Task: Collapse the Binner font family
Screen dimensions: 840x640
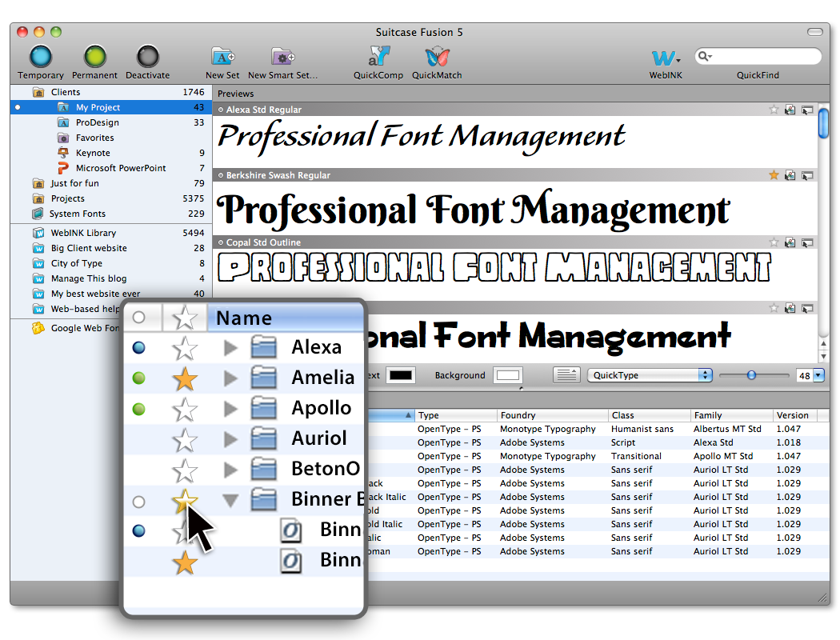Action: pos(230,501)
